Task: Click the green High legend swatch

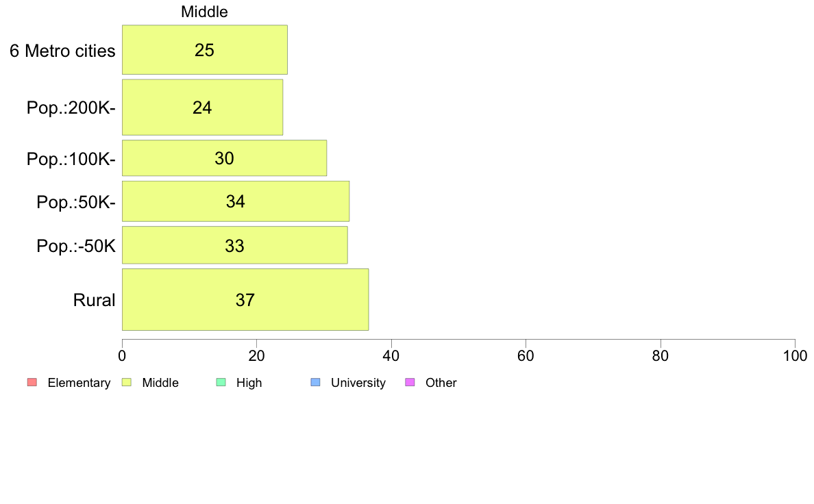Action: tap(221, 382)
